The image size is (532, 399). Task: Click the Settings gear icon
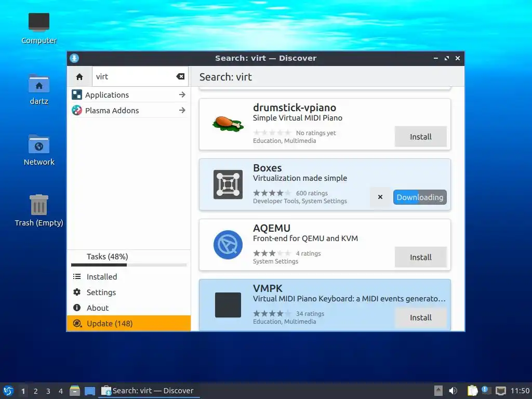[77, 292]
